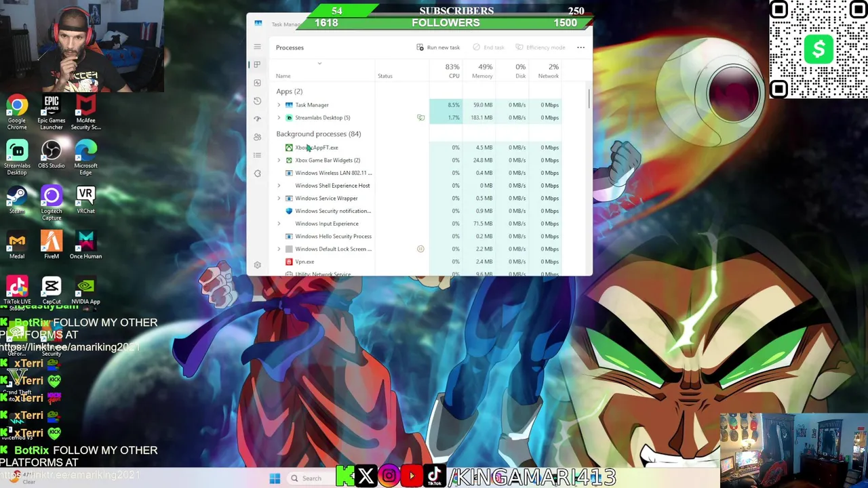Open TikTok LIVE Studio desktop icon
Screen dimensions: 868x488
pyautogui.click(x=17, y=291)
